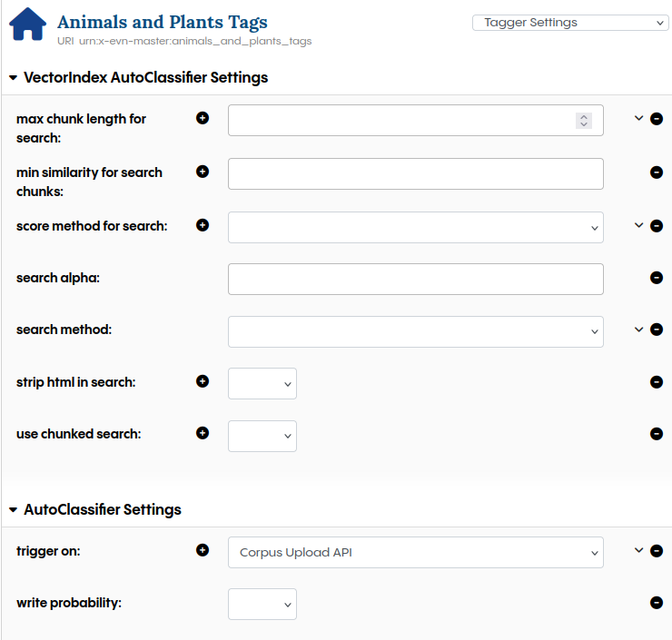
Task: Click the max chunk length number stepper
Action: (x=584, y=121)
